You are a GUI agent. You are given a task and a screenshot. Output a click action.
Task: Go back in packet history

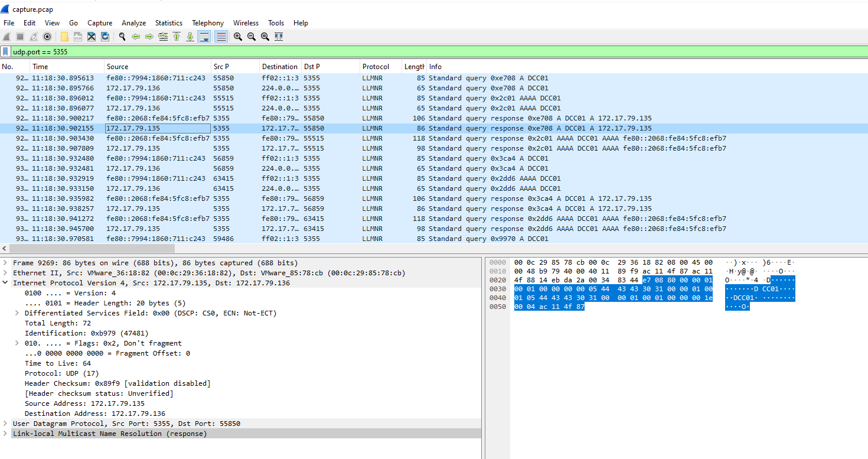(x=136, y=37)
